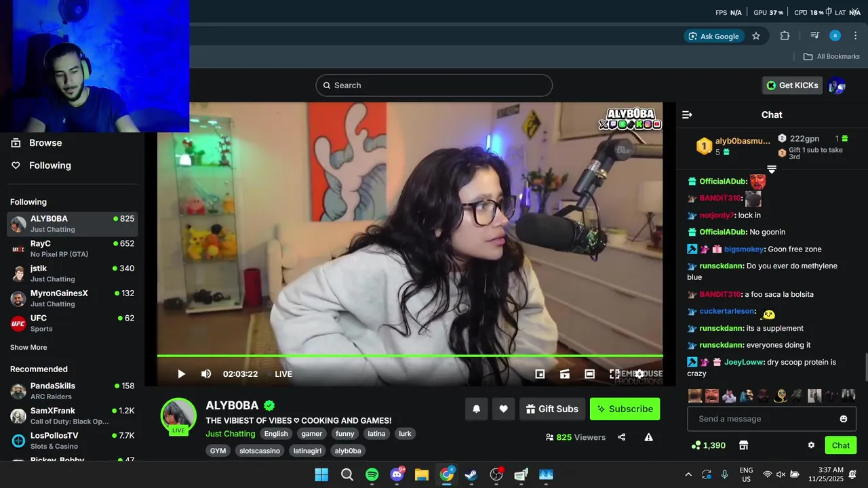The height and width of the screenshot is (488, 868).
Task: Play the ALYBOBA stream video
Action: (x=181, y=374)
